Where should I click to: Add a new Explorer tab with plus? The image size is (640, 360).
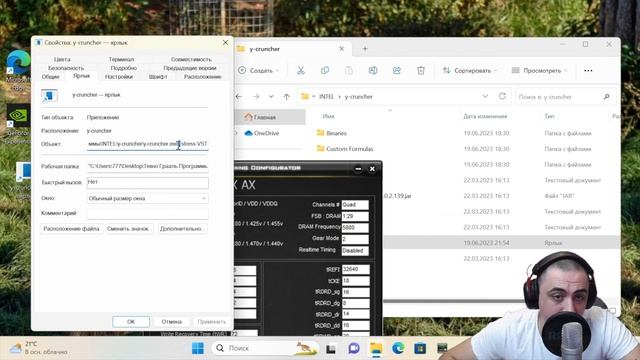coord(365,49)
